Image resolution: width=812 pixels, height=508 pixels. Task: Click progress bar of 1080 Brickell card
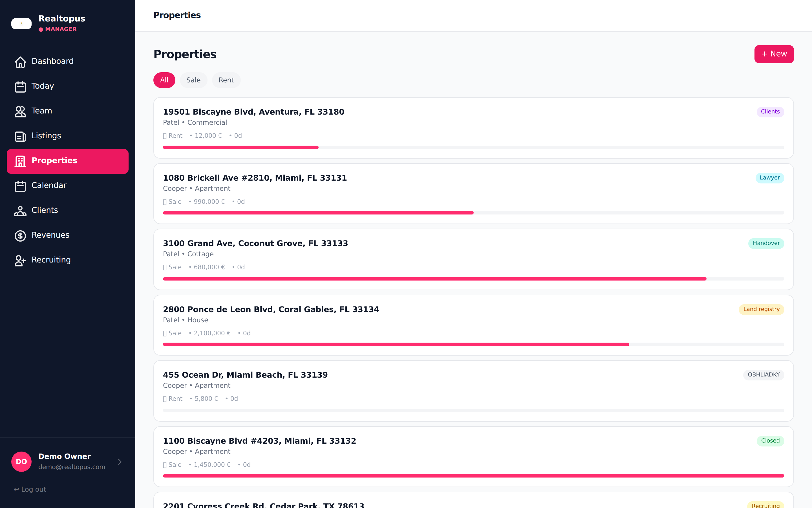coord(473,213)
